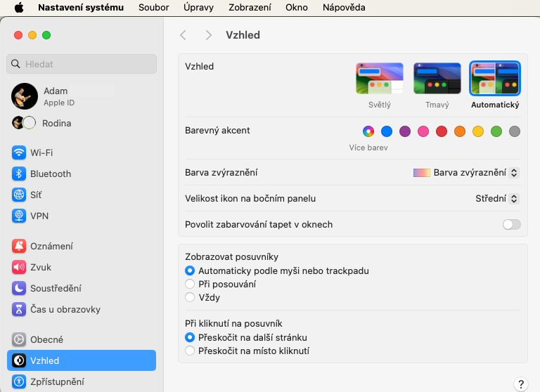Select Při posouvání radio button
540x392 pixels.
click(190, 284)
